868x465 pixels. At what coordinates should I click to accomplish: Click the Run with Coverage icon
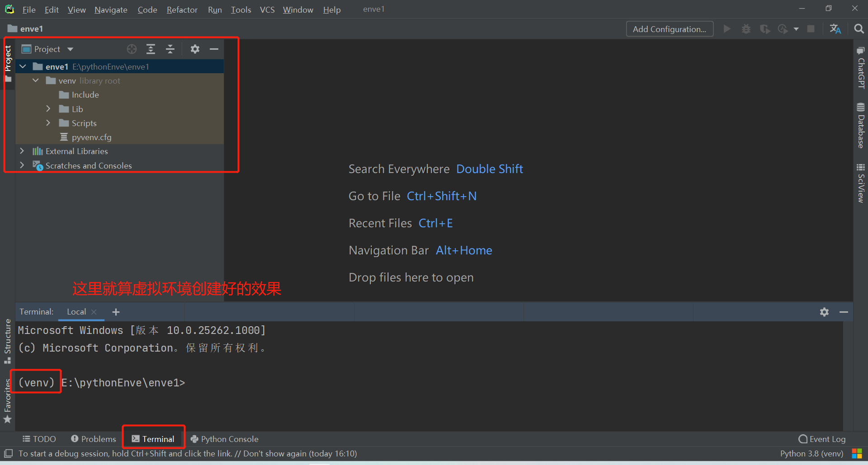point(765,29)
